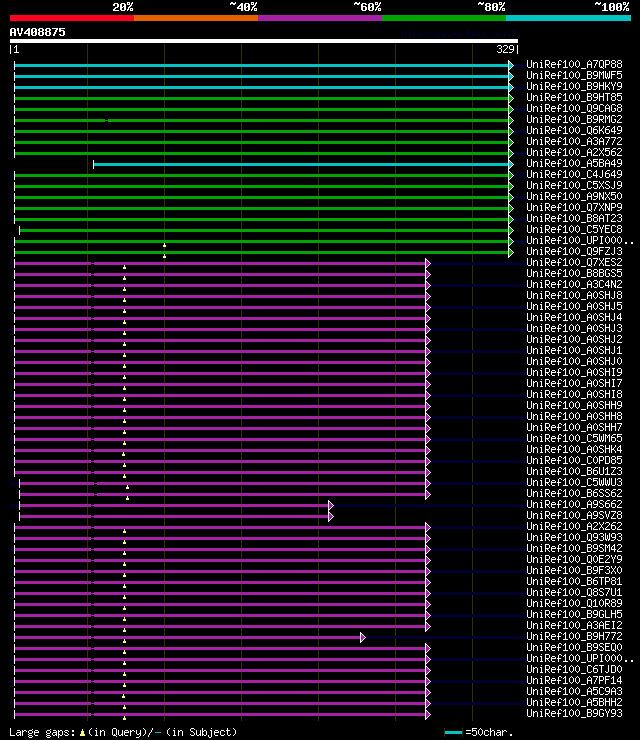
Task: Click the arrowhead ending the B9H772 alignment
Action: [x=362, y=638]
